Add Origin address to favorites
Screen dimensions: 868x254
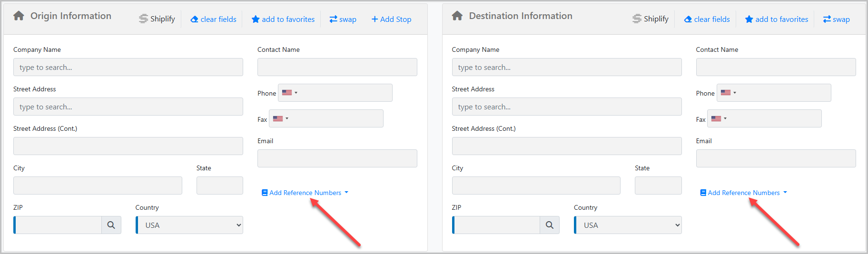coord(283,19)
